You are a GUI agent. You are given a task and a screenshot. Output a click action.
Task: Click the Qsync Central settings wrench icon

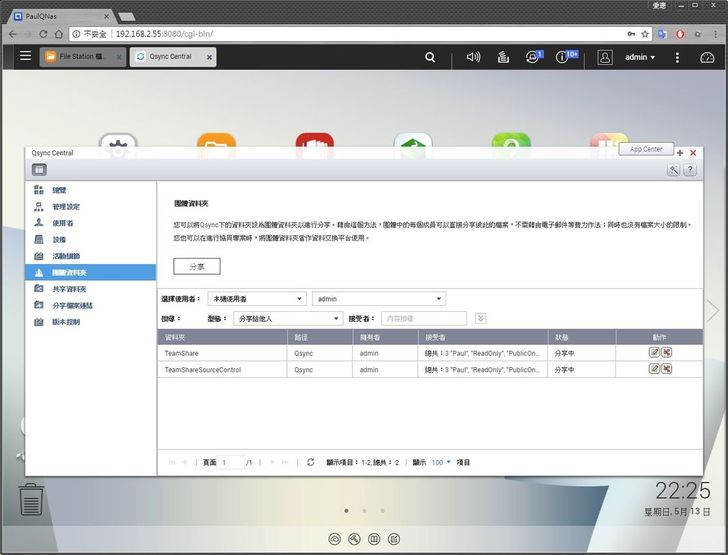tap(674, 170)
